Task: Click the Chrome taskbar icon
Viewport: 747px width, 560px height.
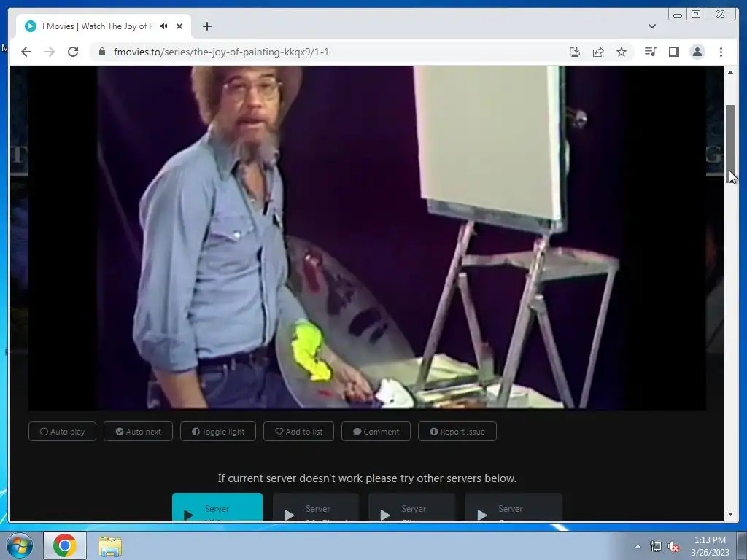Action: [65, 545]
